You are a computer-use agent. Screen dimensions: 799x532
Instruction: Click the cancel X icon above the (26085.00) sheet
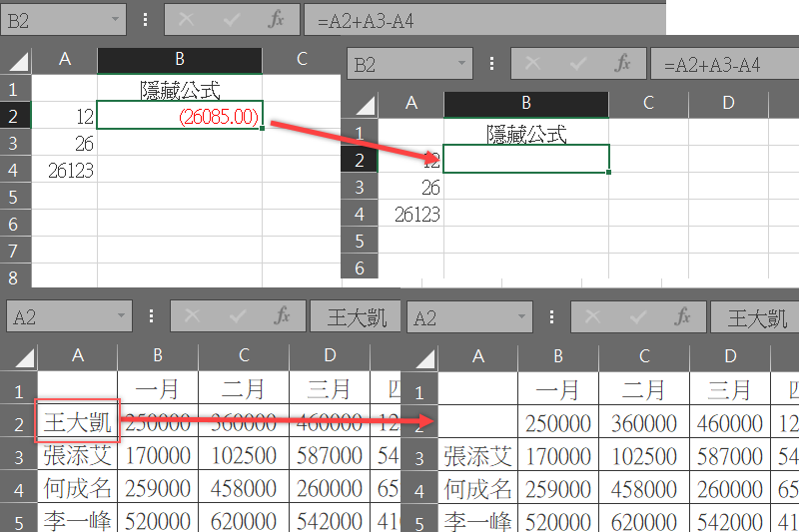click(186, 20)
